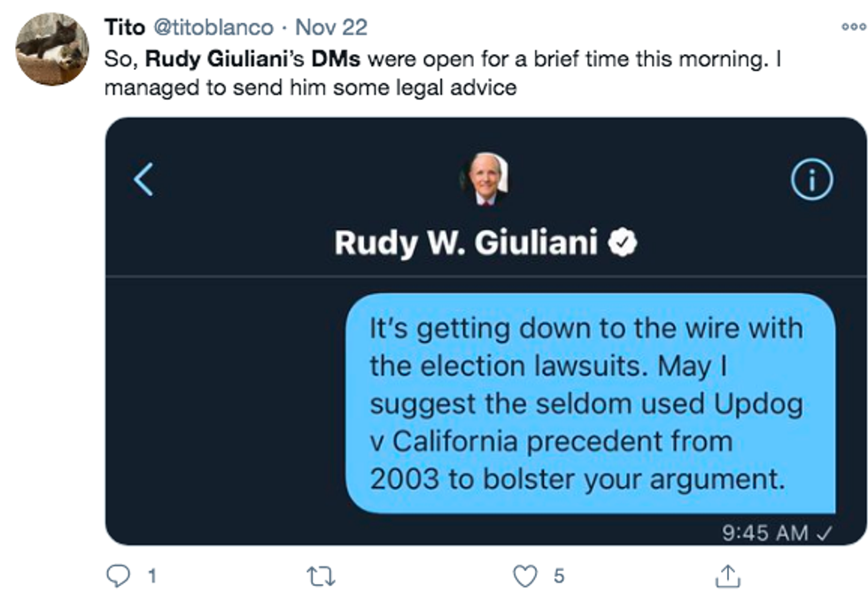Click the tweet text about Giuliani's DMs
Screen dimensions: 868x594
click(x=443, y=73)
